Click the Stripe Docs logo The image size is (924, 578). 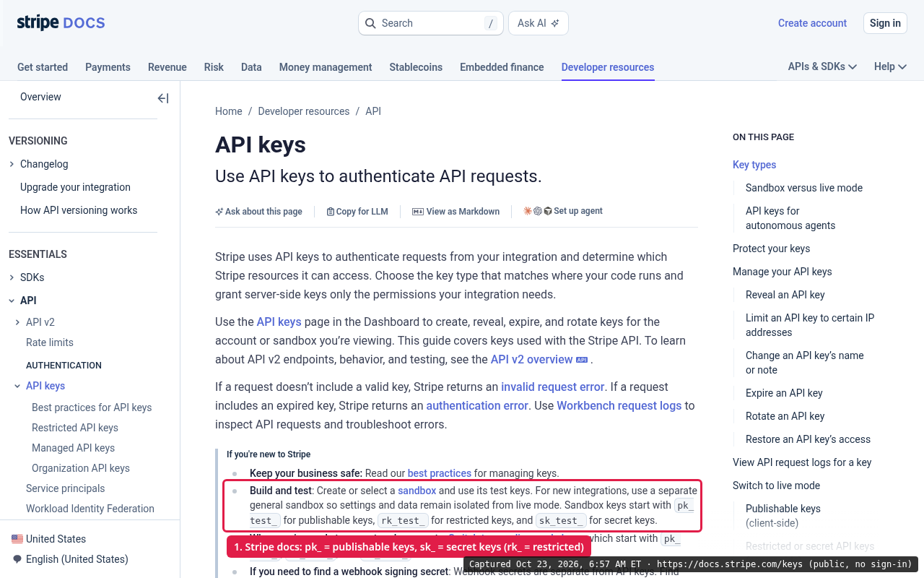coord(61,23)
